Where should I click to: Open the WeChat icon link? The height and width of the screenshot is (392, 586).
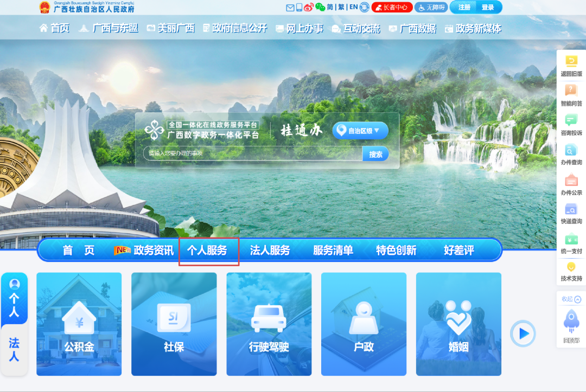320,8
